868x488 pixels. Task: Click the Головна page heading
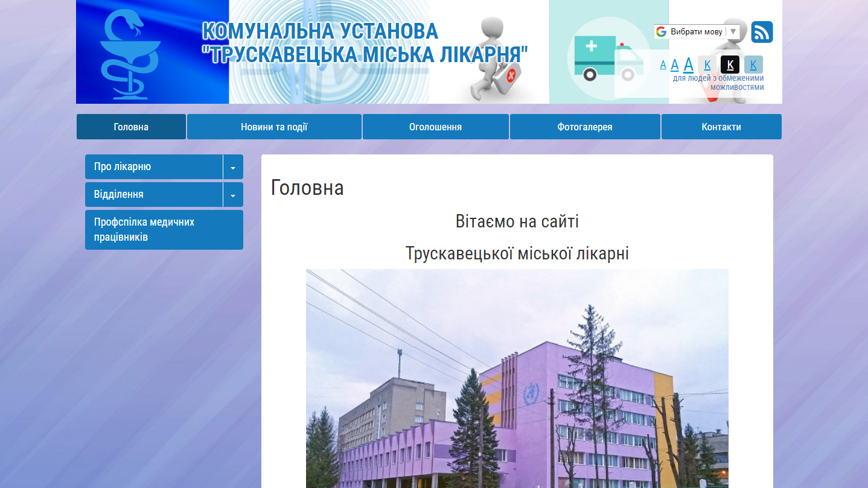(x=307, y=188)
